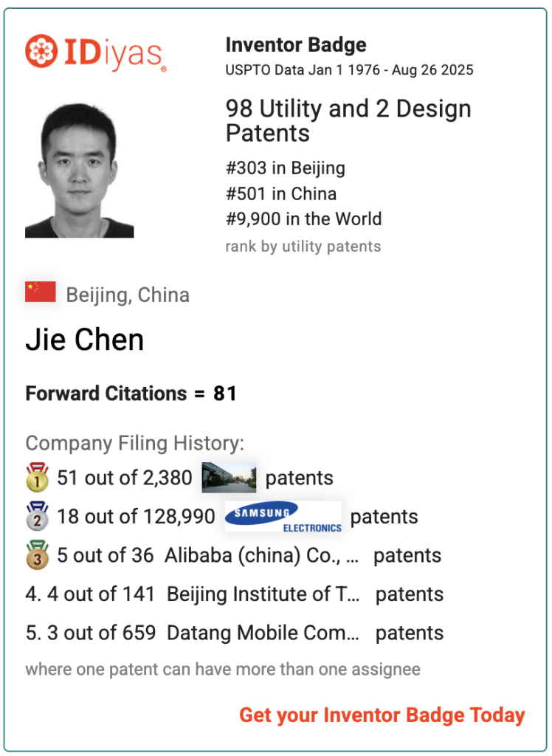Click the silver second-place medal icon
The width and height of the screenshot is (552, 756).
(37, 516)
